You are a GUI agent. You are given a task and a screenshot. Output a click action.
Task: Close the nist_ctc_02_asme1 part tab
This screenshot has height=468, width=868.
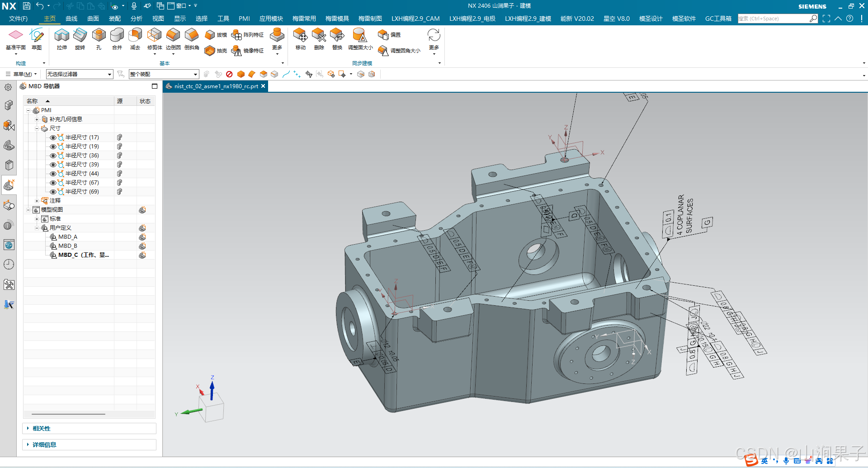tap(263, 86)
